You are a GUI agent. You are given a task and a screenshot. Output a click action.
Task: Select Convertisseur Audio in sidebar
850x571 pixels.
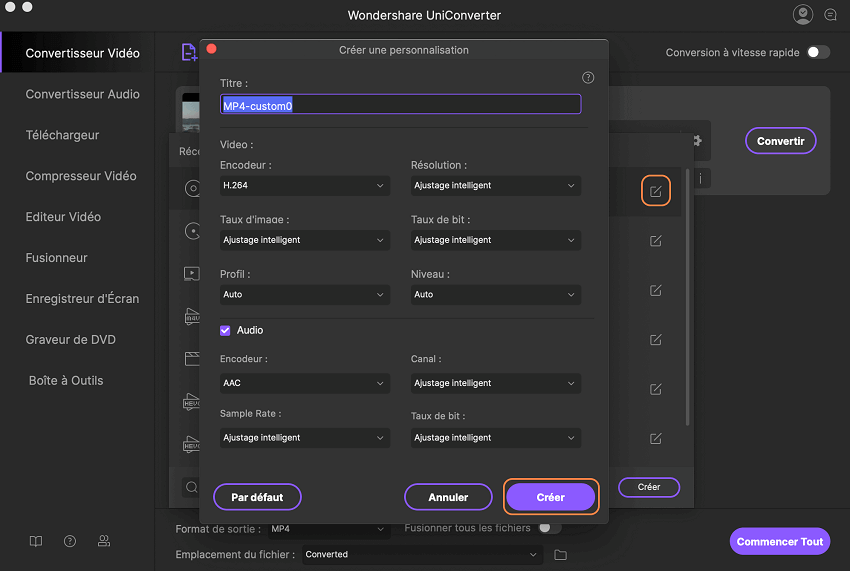[82, 94]
